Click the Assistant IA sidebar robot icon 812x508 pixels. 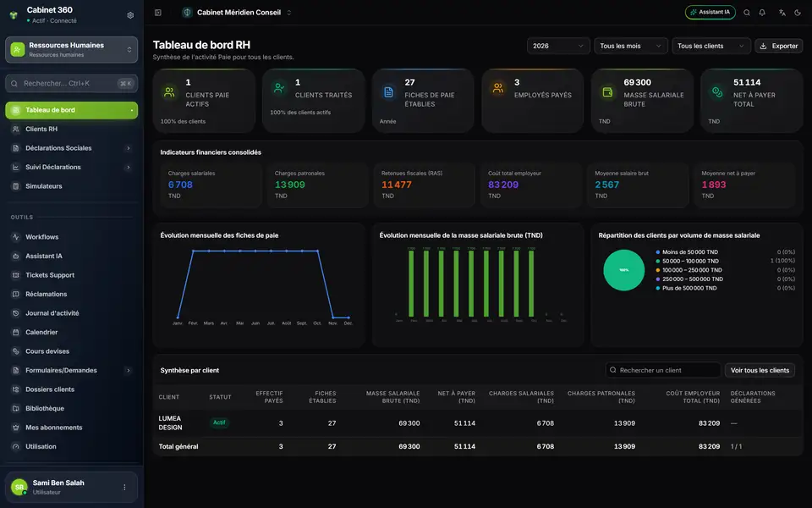point(15,256)
